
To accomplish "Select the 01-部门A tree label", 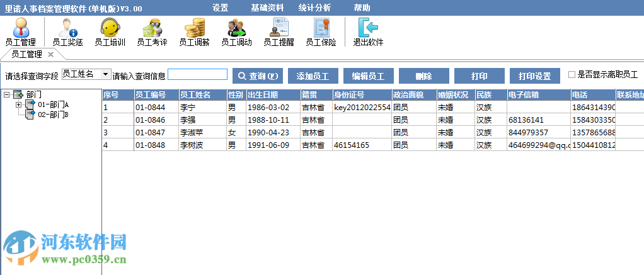I will (54, 105).
